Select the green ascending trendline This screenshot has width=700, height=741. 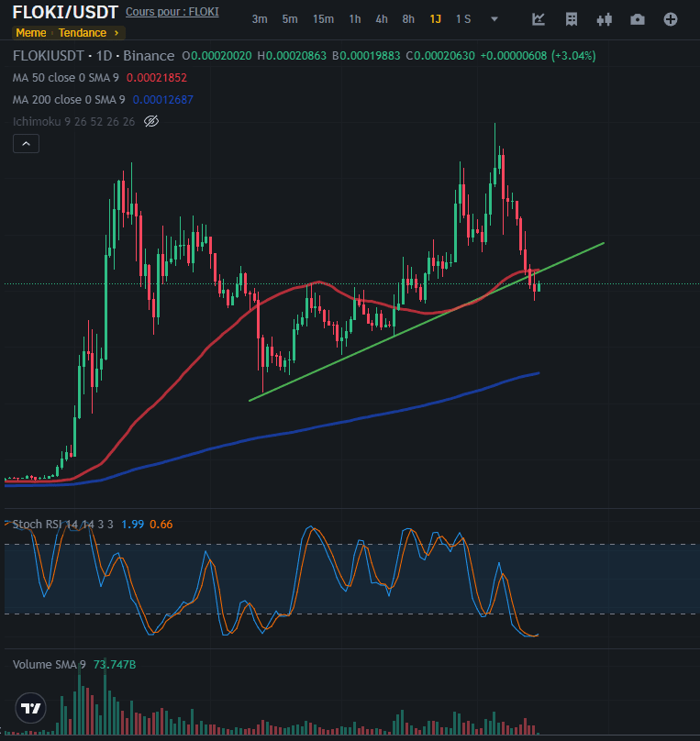pos(427,322)
